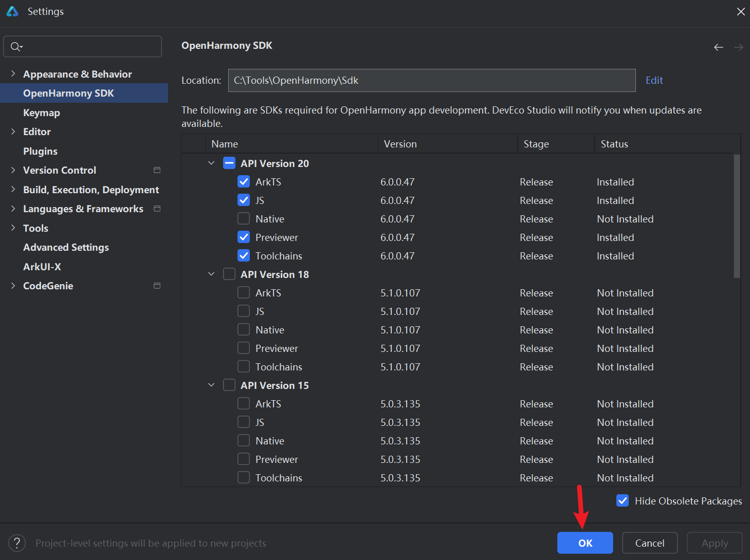Screen dimensions: 750x560
Task: Uncheck JS 6.0.0.47 checkbox
Action: pos(244,200)
